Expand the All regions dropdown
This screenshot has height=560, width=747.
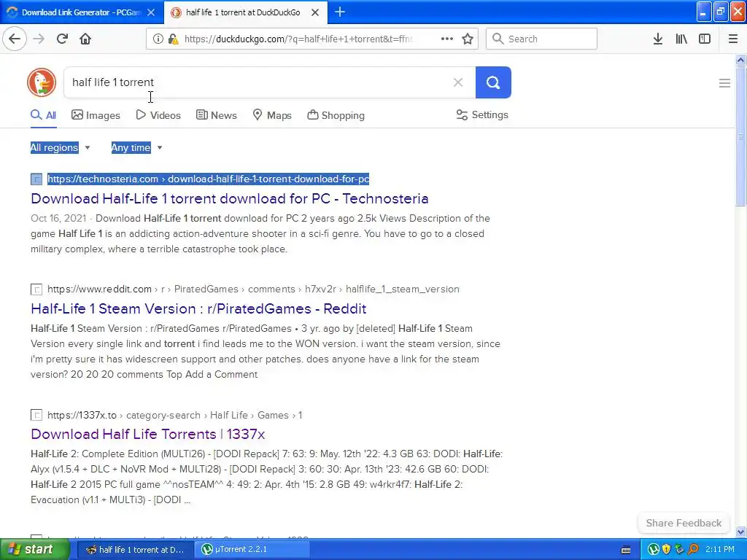click(61, 147)
